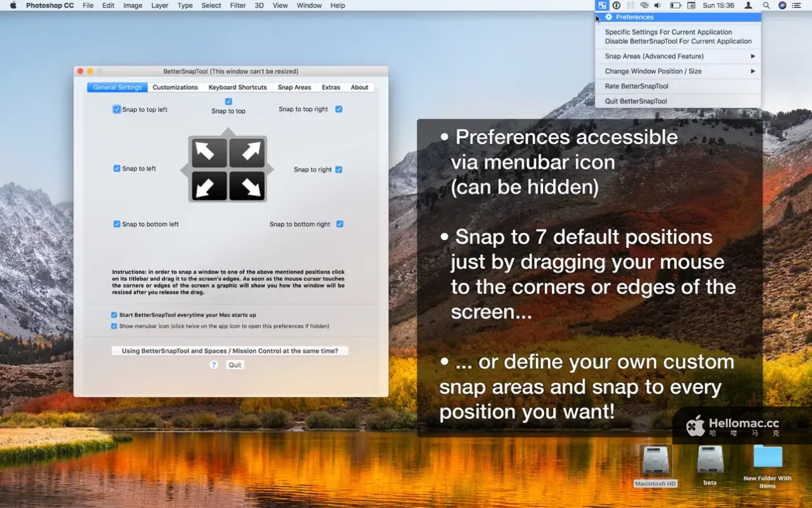Screen dimensions: 812x508
Task: Toggle the Snap to top left checkbox
Action: [x=117, y=109]
